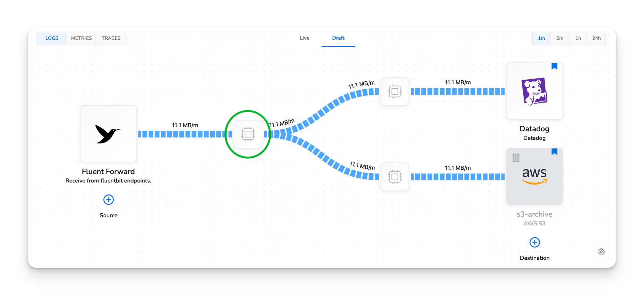Viewport: 644px width, 296px height.
Task: Click the 'Fluent Forward' label
Action: (x=108, y=171)
